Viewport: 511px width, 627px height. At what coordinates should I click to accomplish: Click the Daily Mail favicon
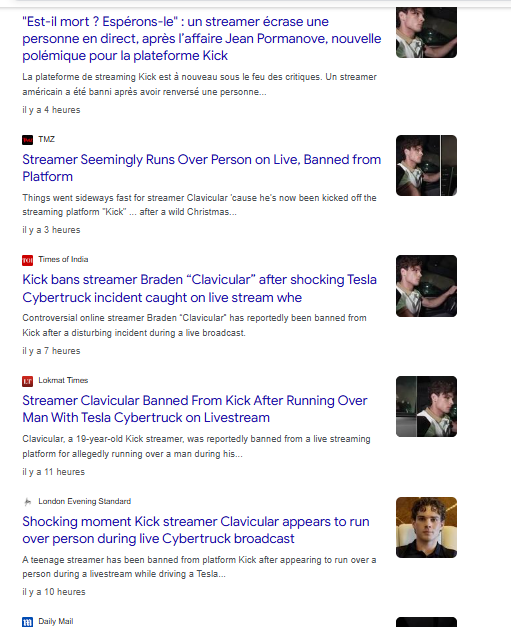pos(27,622)
